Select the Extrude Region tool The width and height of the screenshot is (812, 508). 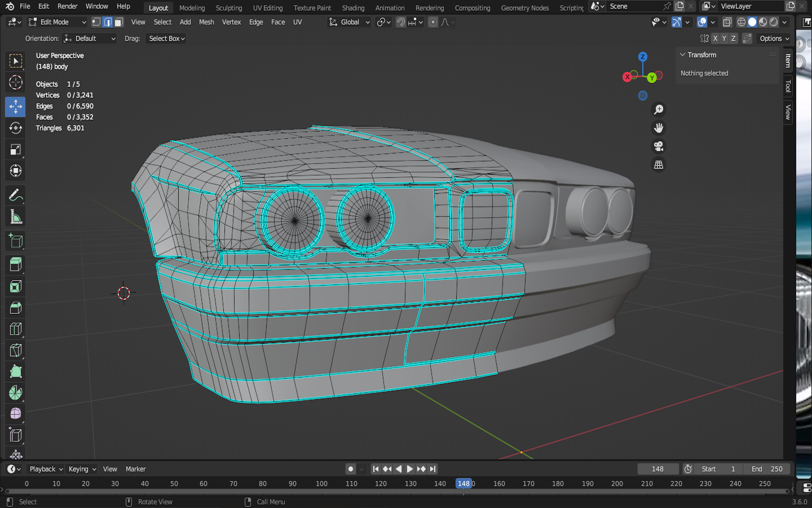[x=15, y=265]
